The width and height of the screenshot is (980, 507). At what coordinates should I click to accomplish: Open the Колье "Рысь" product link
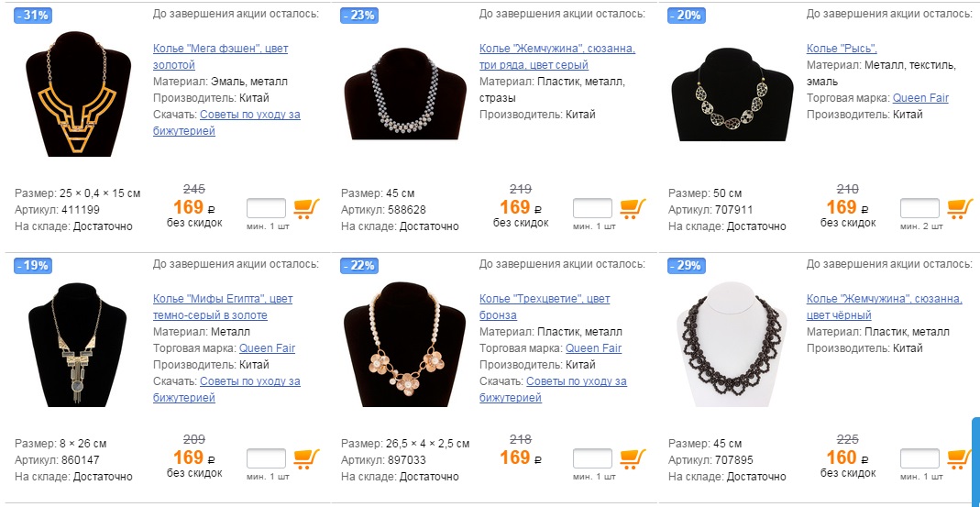coord(842,49)
